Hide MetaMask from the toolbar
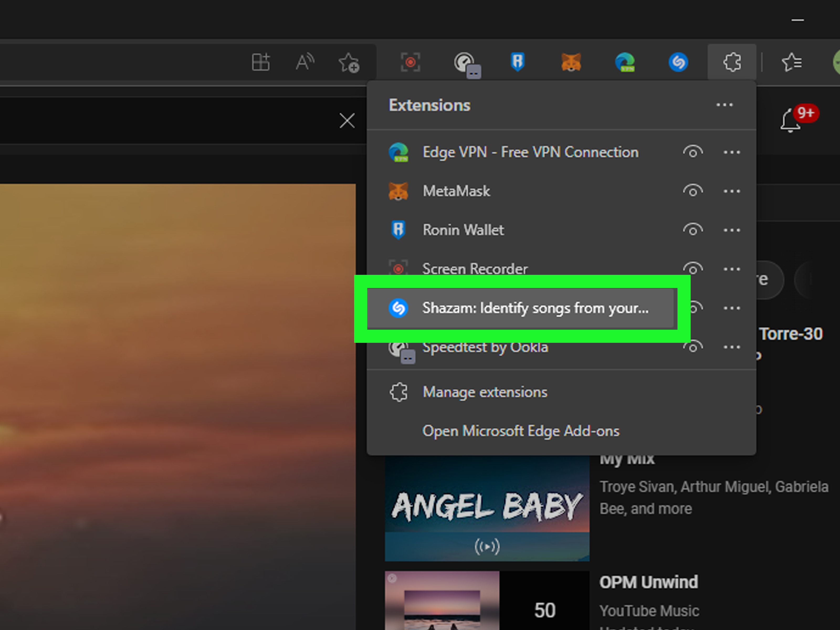Screen dimensions: 840x630 [693, 191]
